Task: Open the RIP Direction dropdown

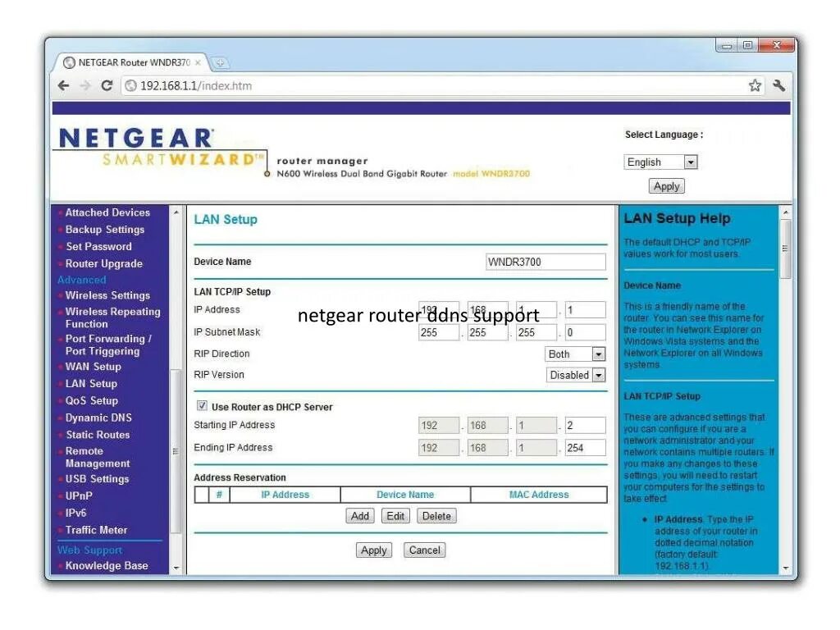Action: pyautogui.click(x=575, y=354)
